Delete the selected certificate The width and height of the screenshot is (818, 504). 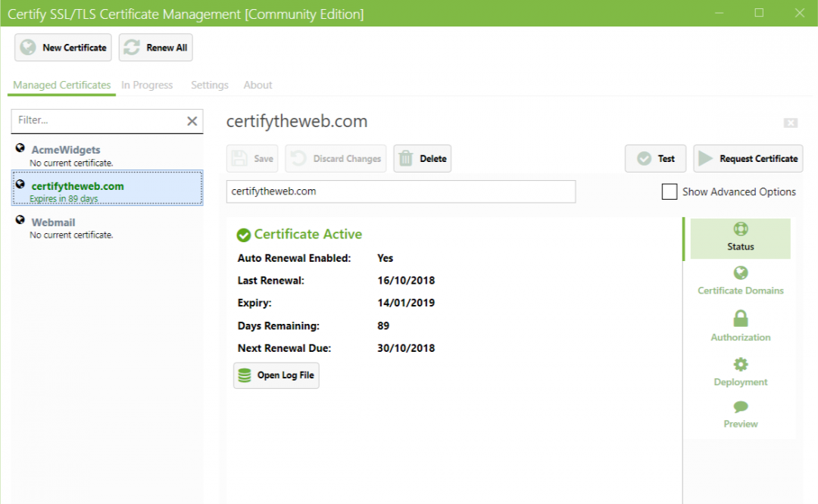pos(423,158)
